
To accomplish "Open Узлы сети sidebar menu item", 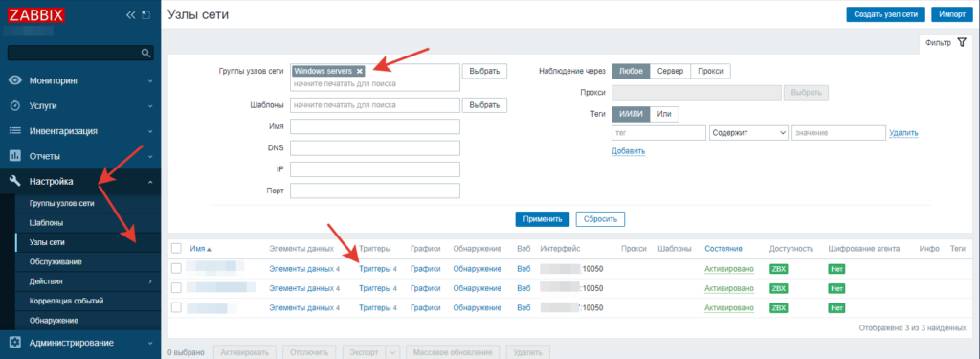I will (x=48, y=242).
